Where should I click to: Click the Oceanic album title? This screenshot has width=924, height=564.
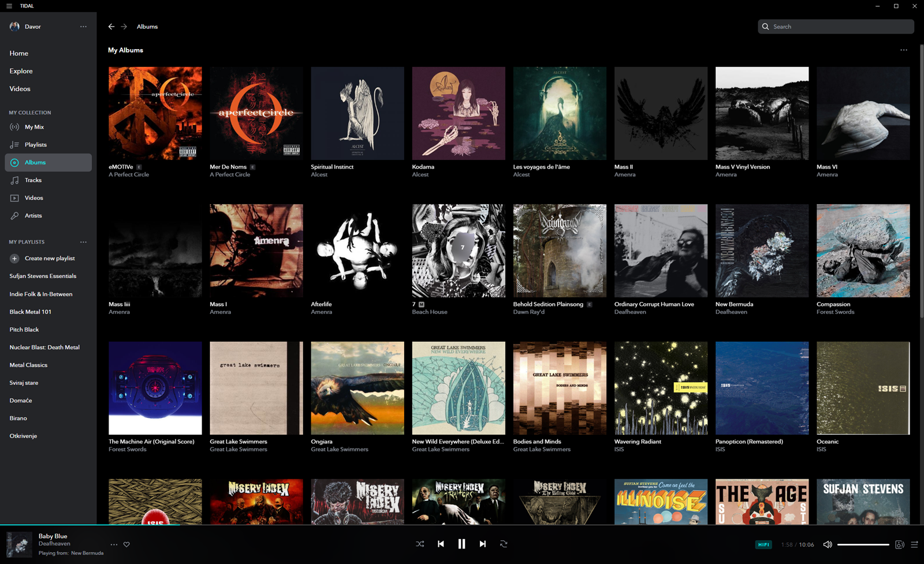coord(828,442)
